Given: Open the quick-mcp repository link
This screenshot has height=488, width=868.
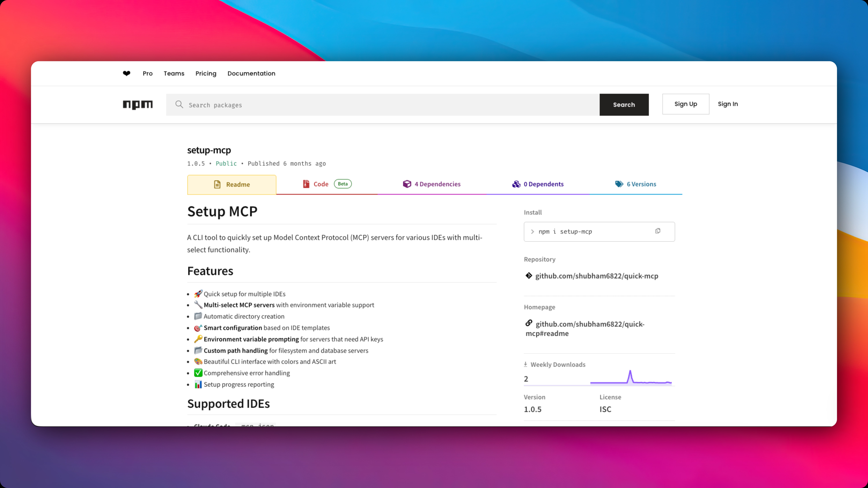Looking at the screenshot, I should click(597, 276).
